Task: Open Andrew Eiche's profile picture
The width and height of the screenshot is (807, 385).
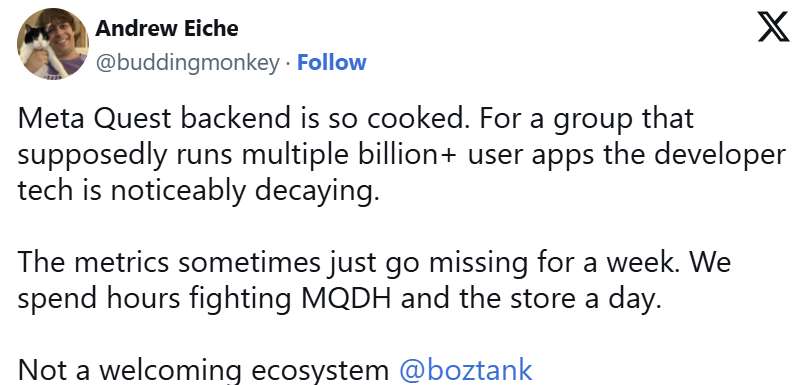Action: click(52, 43)
